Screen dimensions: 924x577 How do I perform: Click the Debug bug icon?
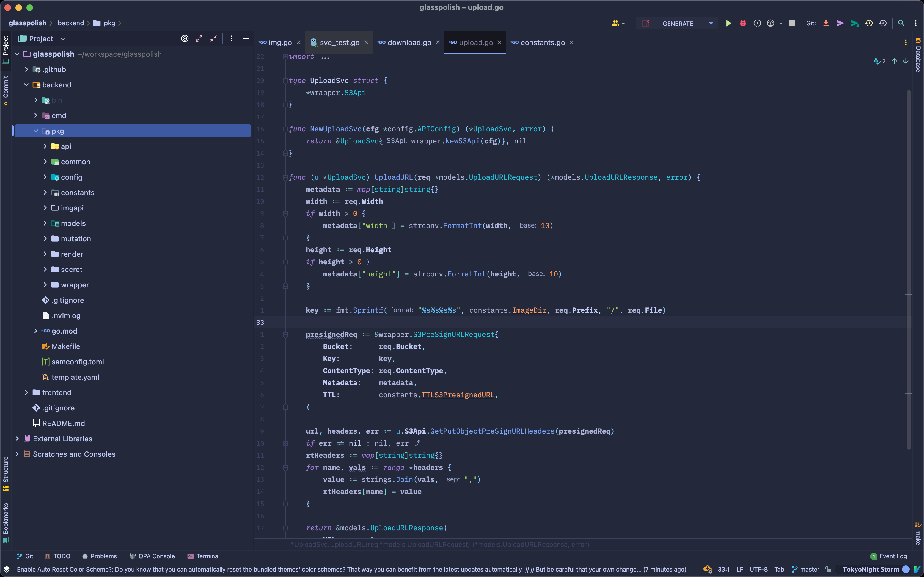pos(743,23)
